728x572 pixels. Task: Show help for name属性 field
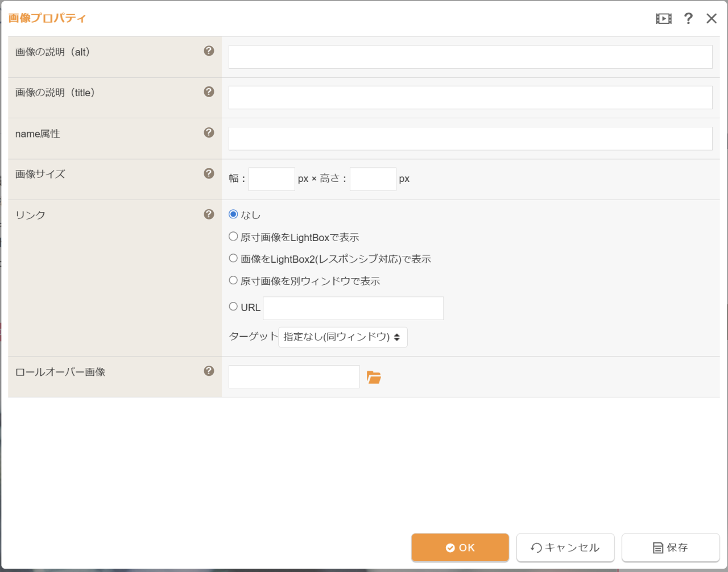(x=209, y=132)
